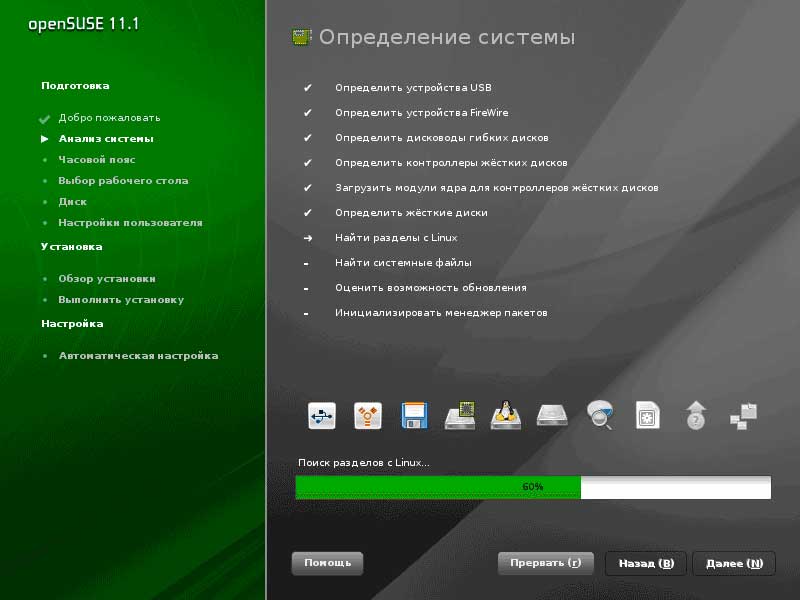800x600 pixels.
Task: Click the hard disk controller chip icon
Action: click(x=460, y=415)
